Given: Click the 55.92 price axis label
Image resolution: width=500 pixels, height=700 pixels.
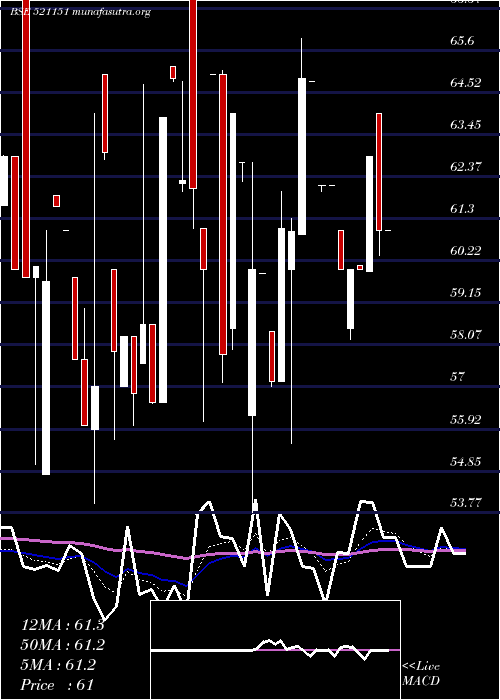Looking at the screenshot, I should coord(466,419).
